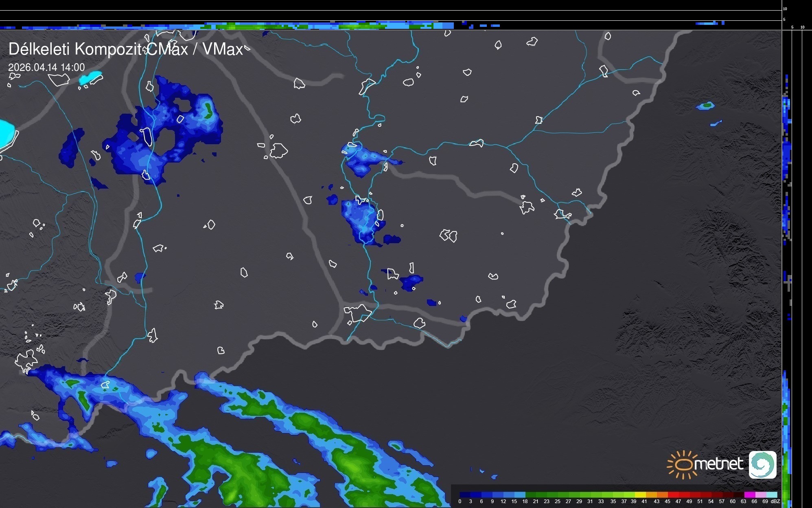Click the small isolated echo in the far east
Screen dimensions: 812x508
(x=705, y=106)
